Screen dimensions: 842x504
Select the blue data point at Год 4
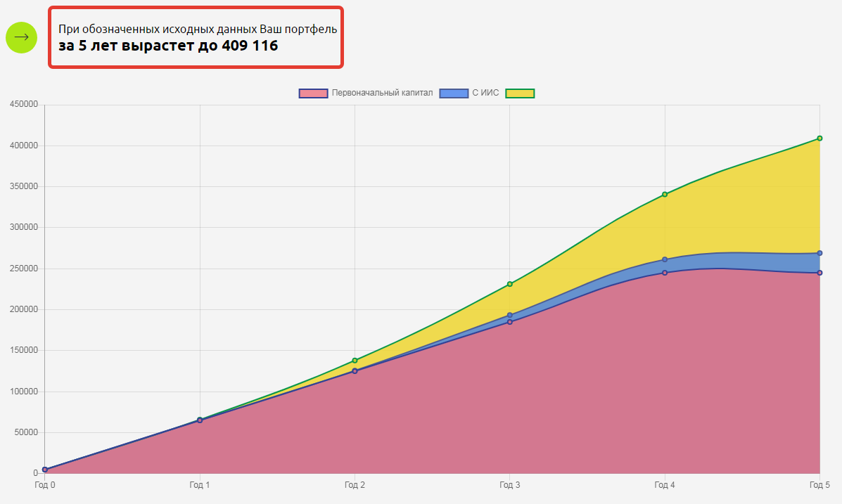point(665,259)
